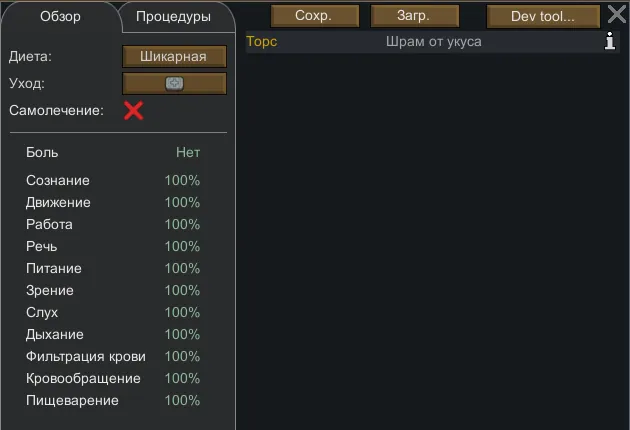Open the info icon for Шрам от укуса
This screenshot has height=430, width=630.
point(610,41)
